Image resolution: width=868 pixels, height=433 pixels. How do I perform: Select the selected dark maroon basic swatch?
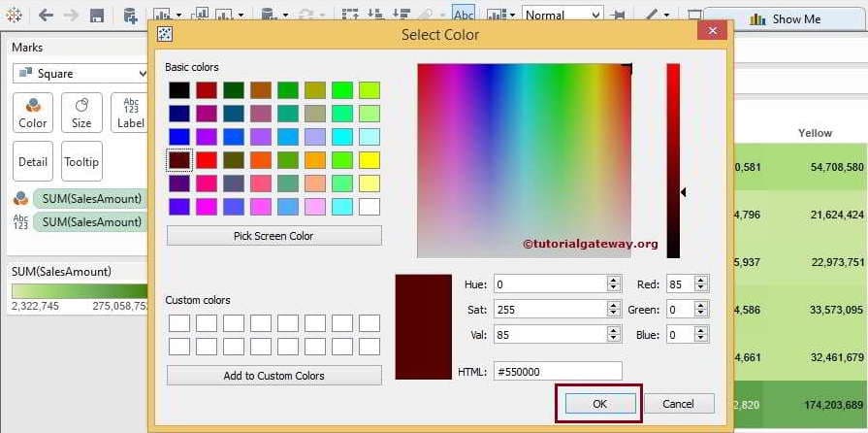coord(178,160)
